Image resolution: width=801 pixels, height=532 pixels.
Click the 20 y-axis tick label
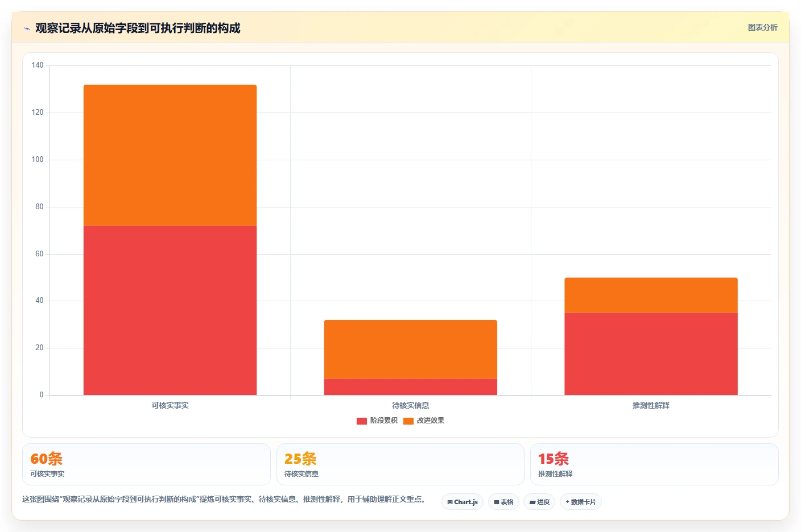click(39, 348)
